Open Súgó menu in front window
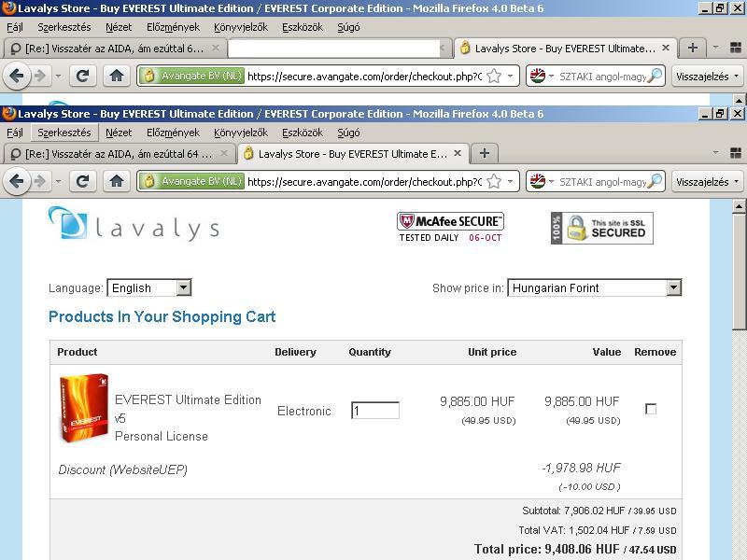The width and height of the screenshot is (747, 560). pos(348,133)
